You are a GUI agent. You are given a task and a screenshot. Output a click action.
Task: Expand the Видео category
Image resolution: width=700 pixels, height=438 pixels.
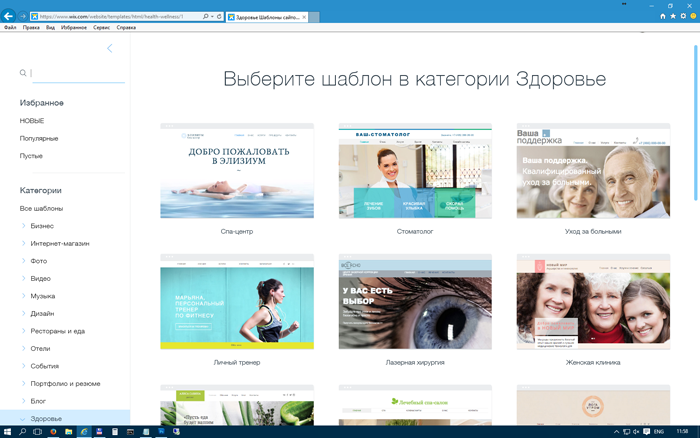pos(23,278)
